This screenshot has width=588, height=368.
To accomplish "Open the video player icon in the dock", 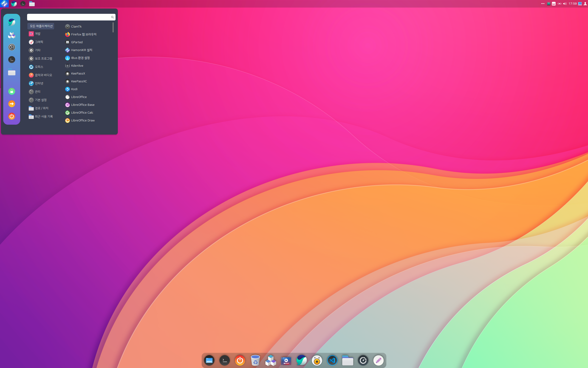I will coord(286,360).
